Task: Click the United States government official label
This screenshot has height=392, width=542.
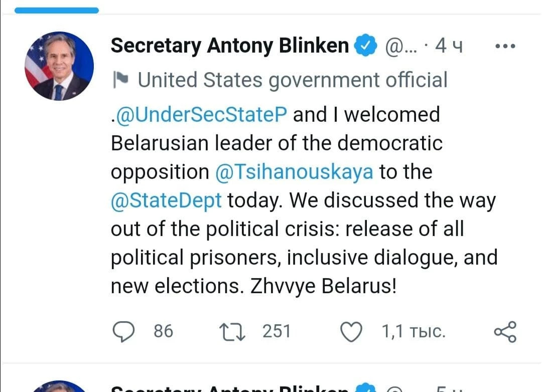Action: (293, 80)
